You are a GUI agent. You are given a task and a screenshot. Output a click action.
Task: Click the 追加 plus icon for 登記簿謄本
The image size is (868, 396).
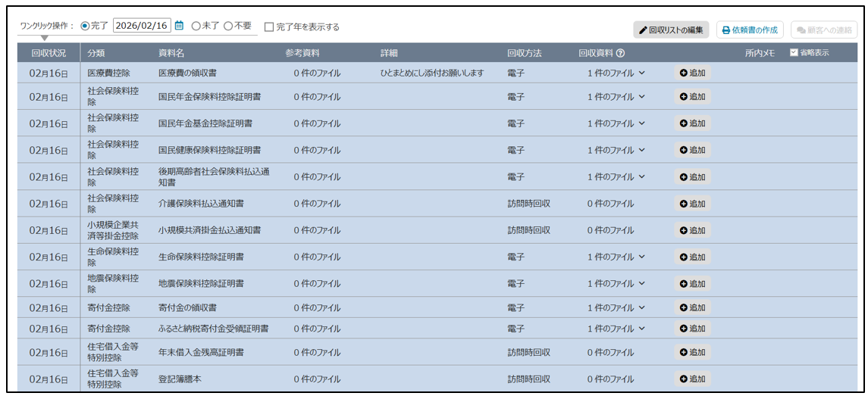pos(684,379)
